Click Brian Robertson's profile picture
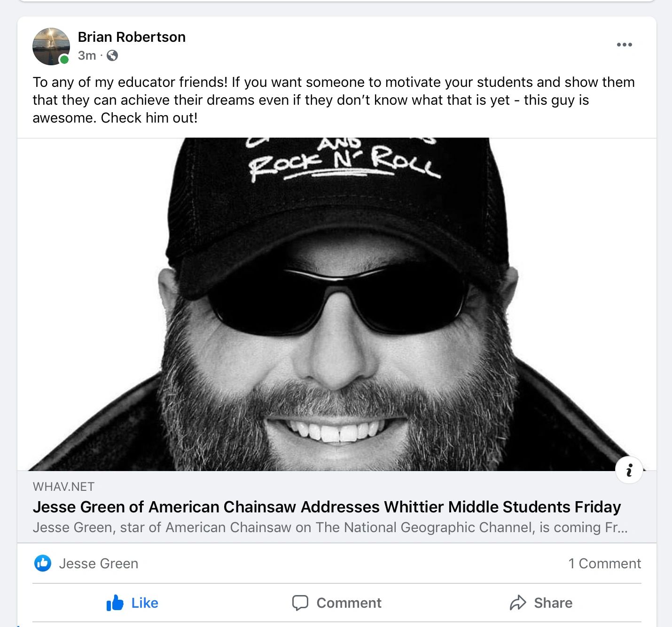The height and width of the screenshot is (627, 672). (51, 46)
